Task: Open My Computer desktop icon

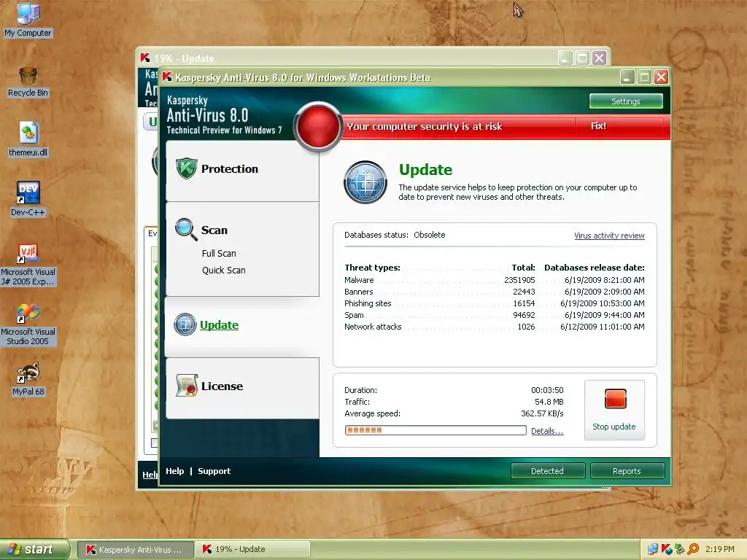Action: pos(28,20)
